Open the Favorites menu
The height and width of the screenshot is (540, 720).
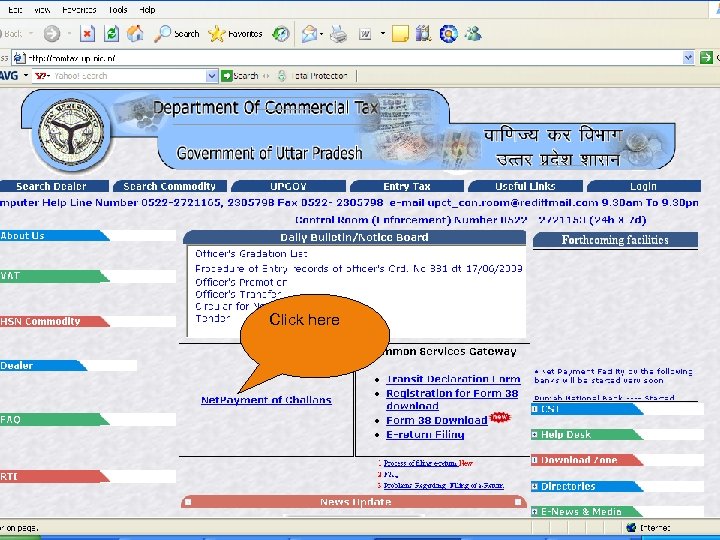pyautogui.click(x=79, y=10)
